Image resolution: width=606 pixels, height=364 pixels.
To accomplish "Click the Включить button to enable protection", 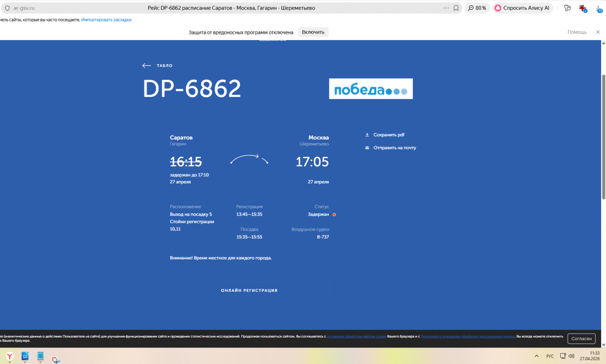I will [313, 32].
